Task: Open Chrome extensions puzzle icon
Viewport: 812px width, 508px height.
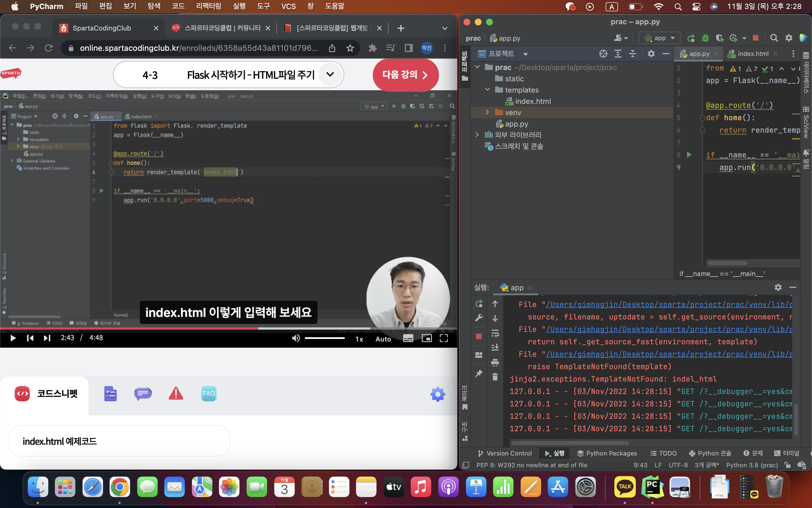Action: (x=372, y=48)
